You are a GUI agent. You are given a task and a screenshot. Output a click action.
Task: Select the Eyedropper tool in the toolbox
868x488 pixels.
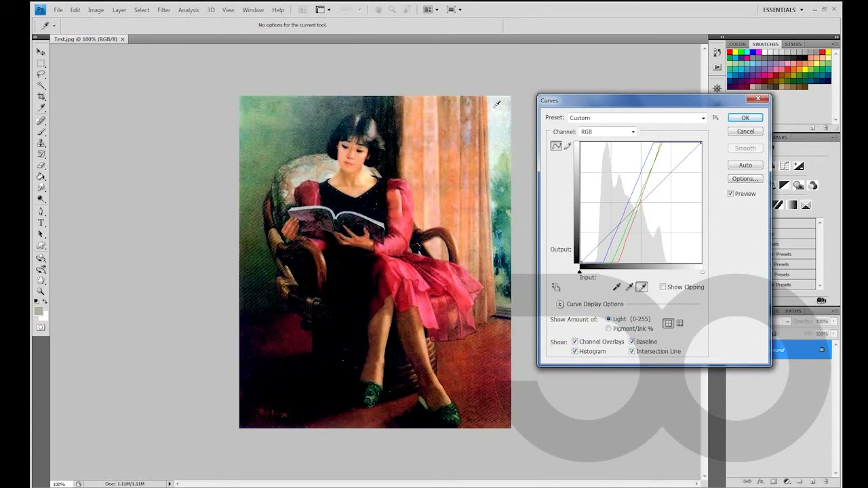[x=41, y=108]
